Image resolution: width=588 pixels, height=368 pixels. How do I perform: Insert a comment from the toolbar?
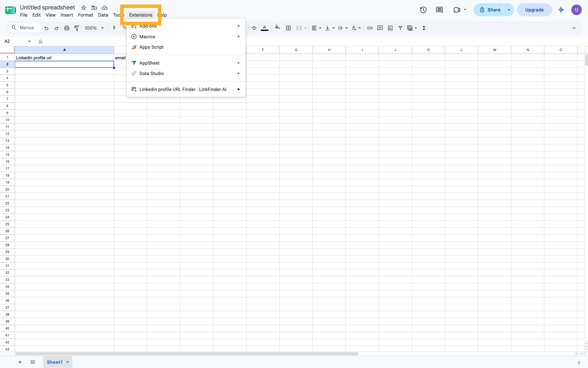coord(380,28)
